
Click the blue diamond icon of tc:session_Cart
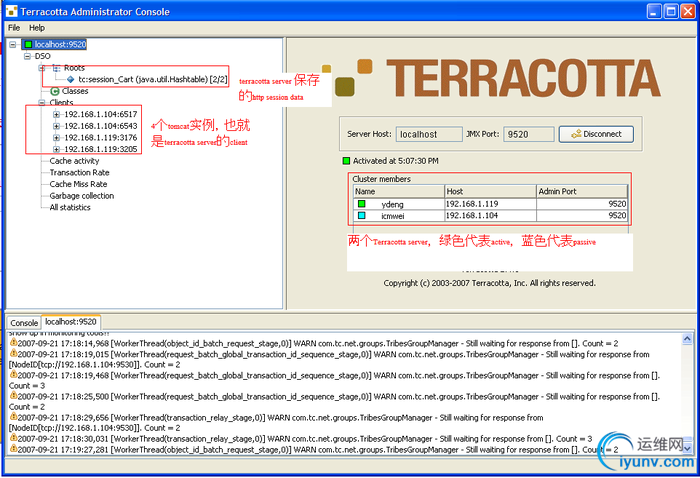[x=71, y=79]
